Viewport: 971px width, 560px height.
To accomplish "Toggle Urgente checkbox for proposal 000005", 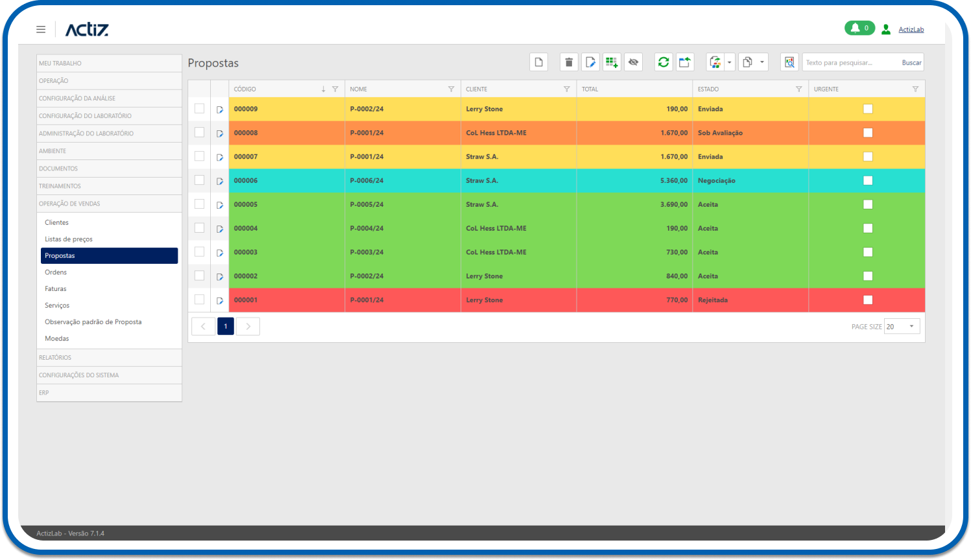I will coord(868,204).
